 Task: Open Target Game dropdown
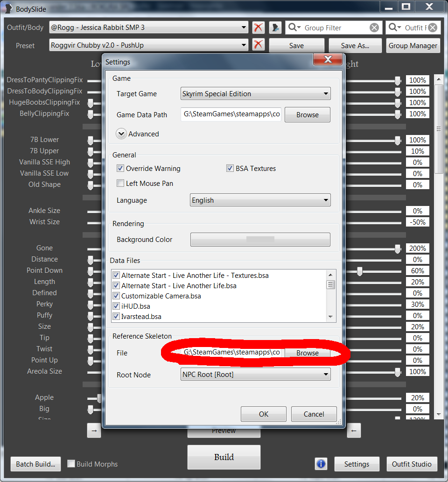coord(255,93)
